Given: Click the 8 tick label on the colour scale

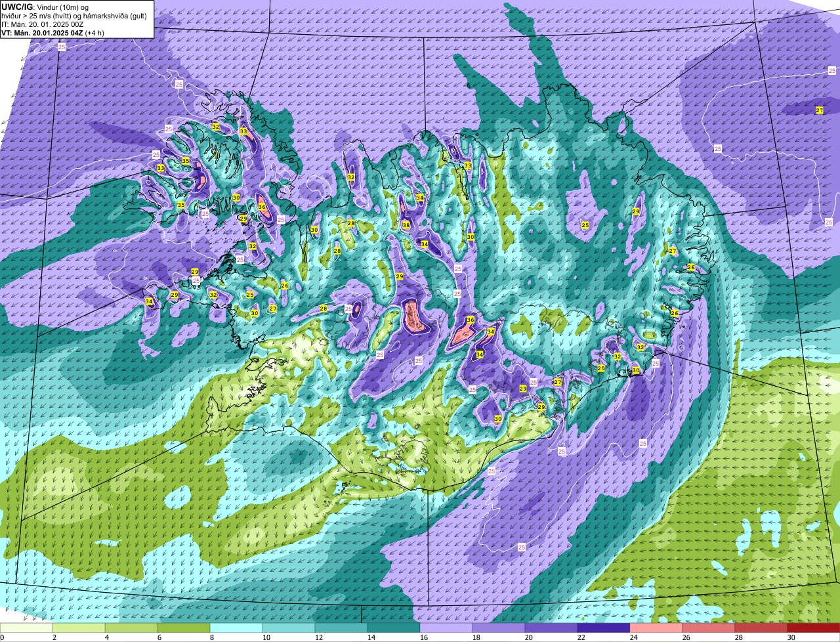Looking at the screenshot, I should [213, 637].
